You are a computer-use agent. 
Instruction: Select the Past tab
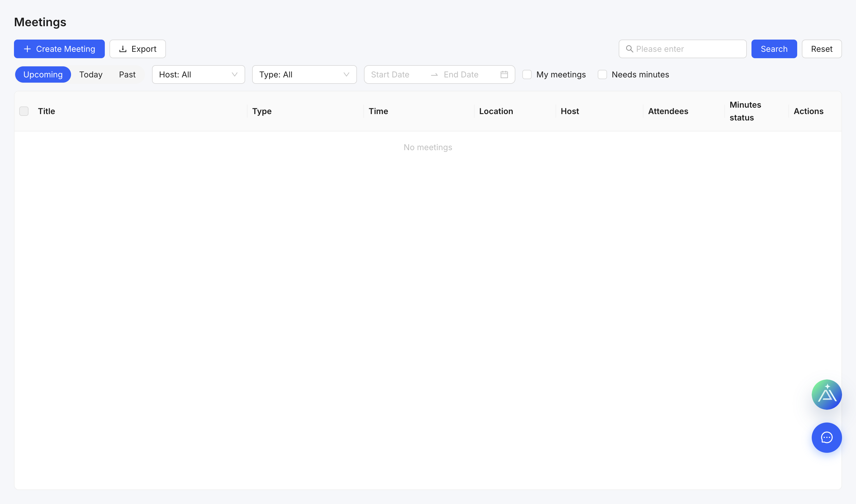127,74
